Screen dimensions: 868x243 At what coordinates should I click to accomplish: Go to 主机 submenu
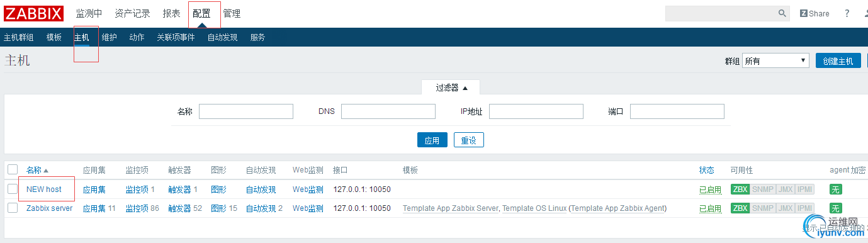(x=82, y=37)
